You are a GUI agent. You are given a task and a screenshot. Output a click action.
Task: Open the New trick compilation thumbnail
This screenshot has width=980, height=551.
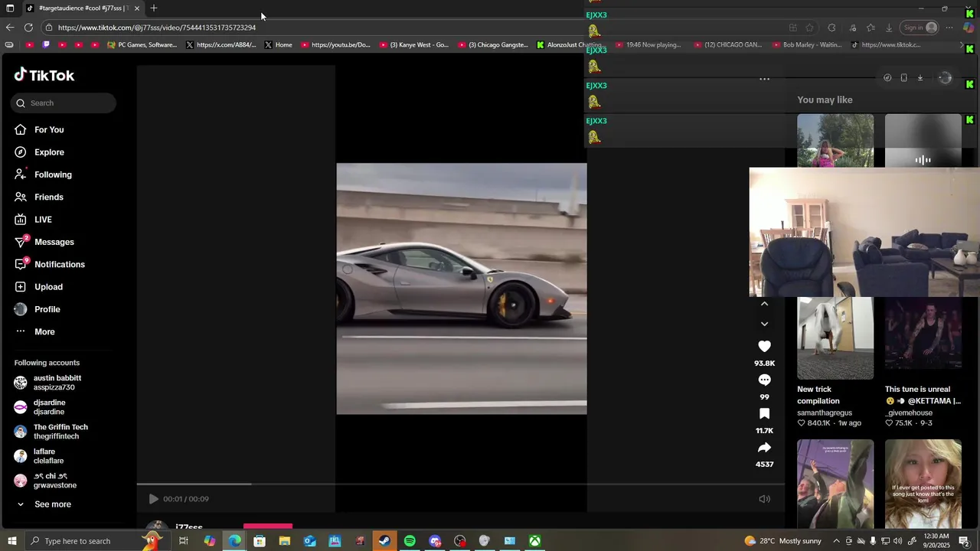click(835, 338)
